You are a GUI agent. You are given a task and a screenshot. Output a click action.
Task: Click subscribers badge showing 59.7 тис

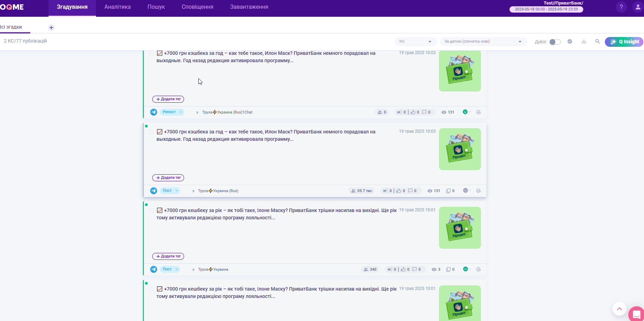(x=361, y=191)
